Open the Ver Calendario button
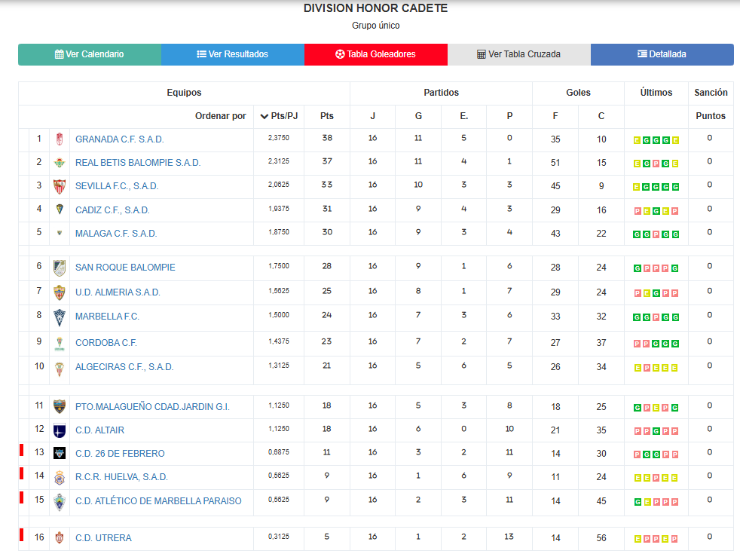The height and width of the screenshot is (560, 740). pos(90,54)
